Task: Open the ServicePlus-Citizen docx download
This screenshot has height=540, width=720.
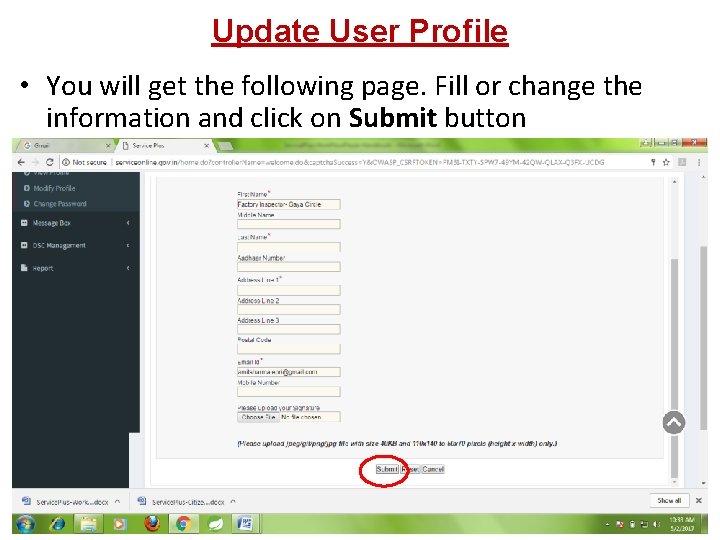Action: pyautogui.click(x=181, y=502)
